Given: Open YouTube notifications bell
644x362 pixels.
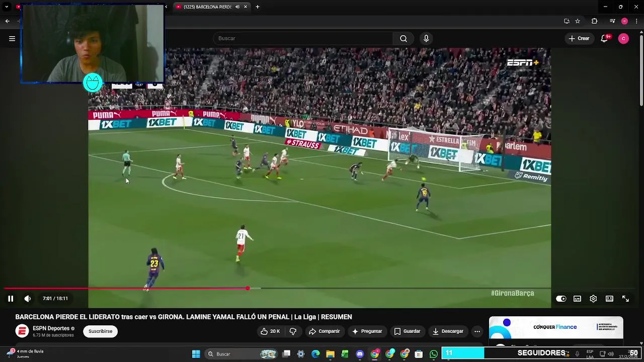Looking at the screenshot, I should click(x=605, y=38).
